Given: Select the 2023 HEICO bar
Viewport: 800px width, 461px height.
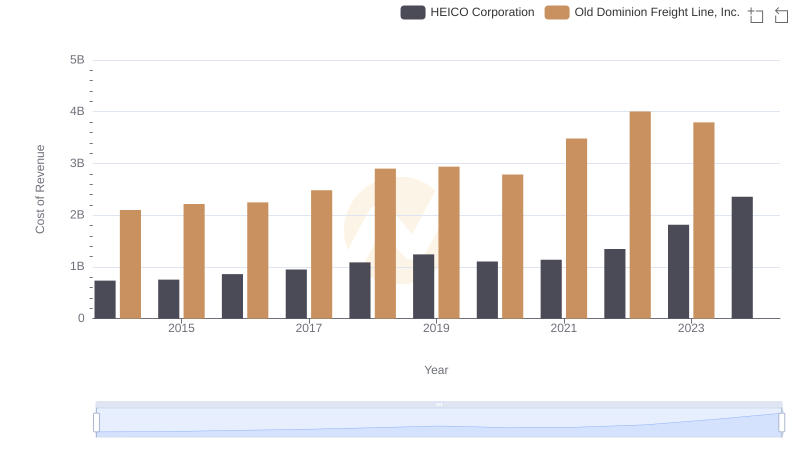Looking at the screenshot, I should click(678, 272).
